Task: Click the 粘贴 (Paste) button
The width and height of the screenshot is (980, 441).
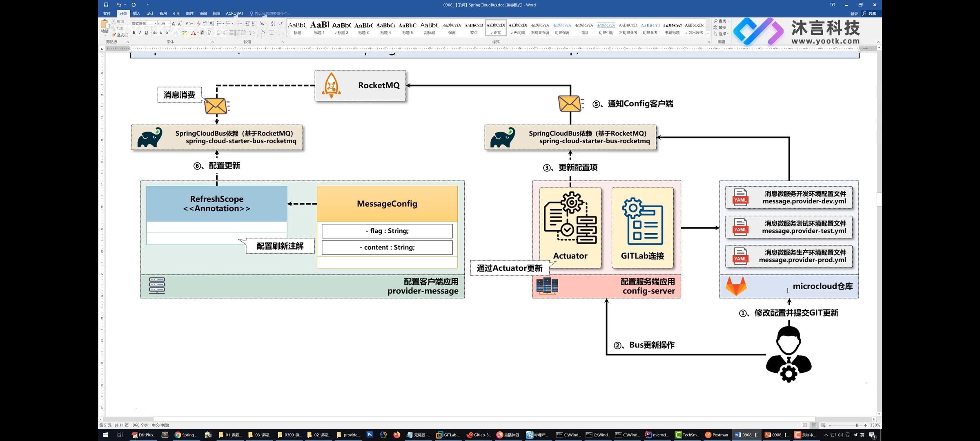Action: coord(105,27)
